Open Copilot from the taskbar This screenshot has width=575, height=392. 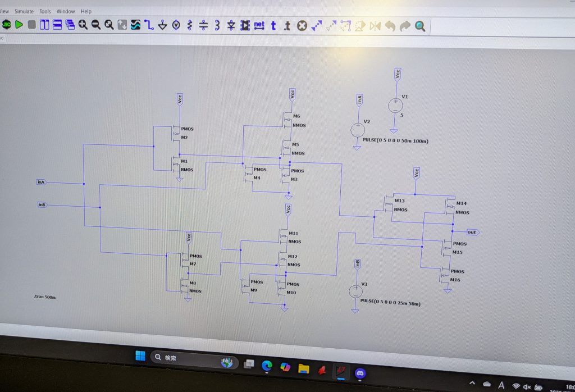pyautogui.click(x=285, y=367)
